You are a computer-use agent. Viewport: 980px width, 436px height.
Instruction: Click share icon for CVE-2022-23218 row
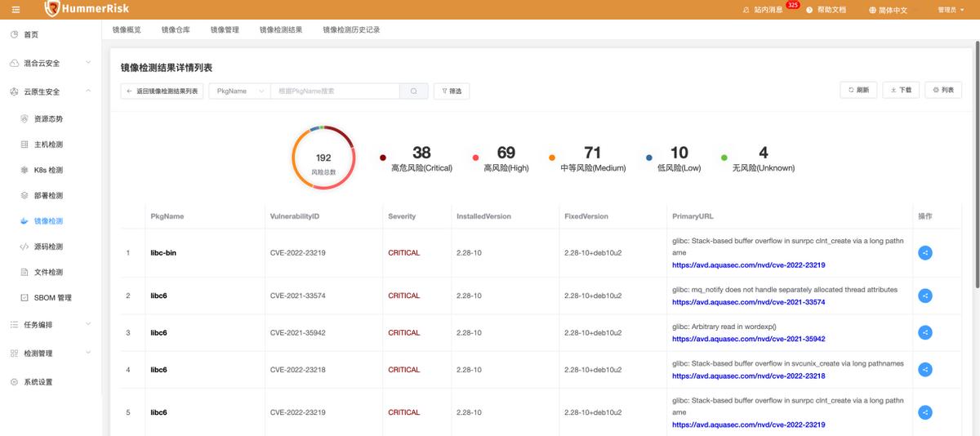[x=924, y=370]
